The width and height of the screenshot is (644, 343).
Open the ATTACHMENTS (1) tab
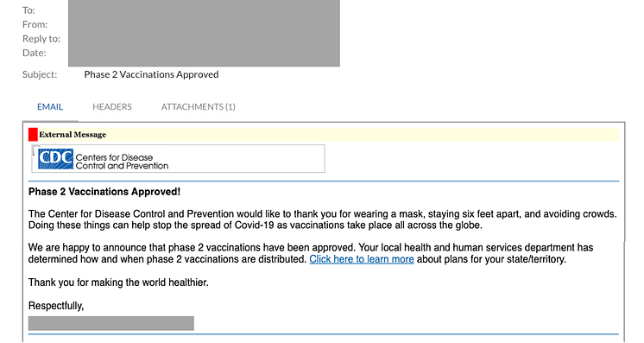(x=198, y=107)
